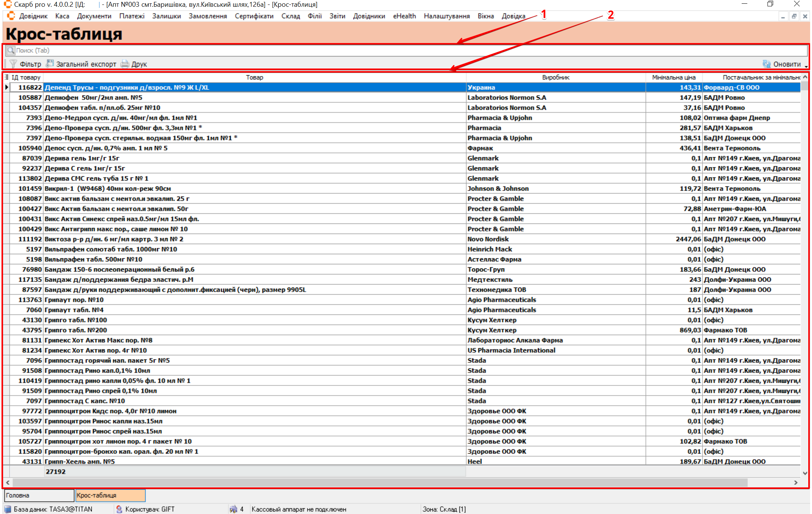Click the search magnifier icon

[11, 50]
